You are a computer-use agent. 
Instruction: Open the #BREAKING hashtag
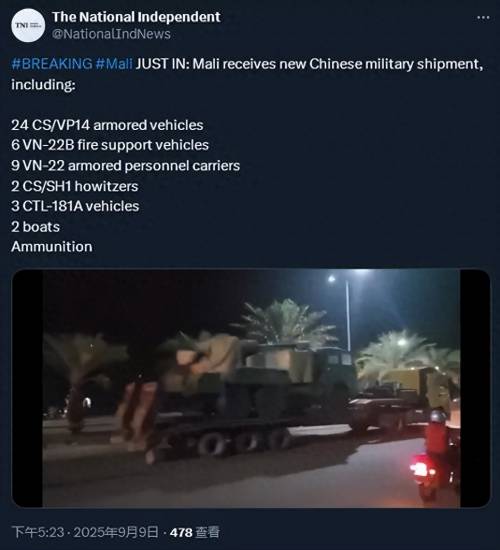coord(52,64)
